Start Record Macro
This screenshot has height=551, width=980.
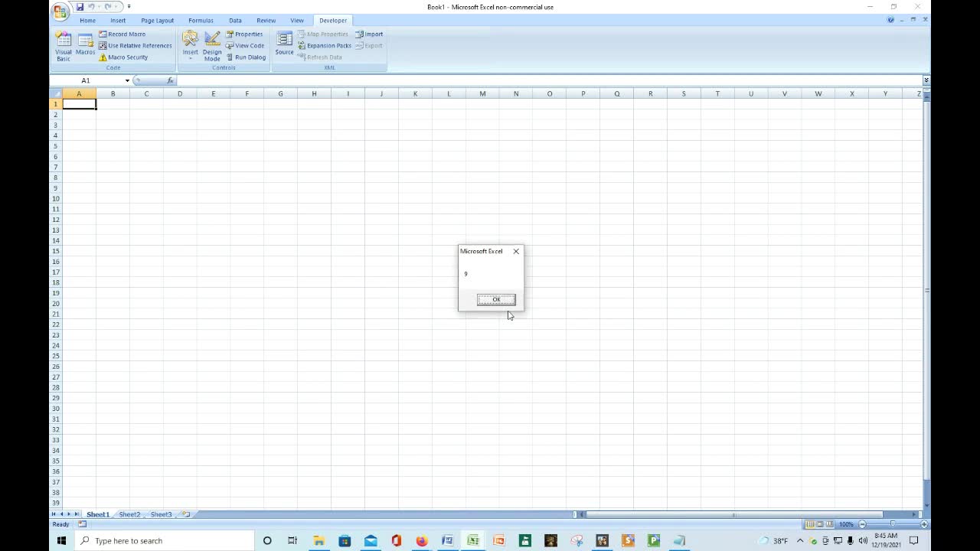click(122, 34)
